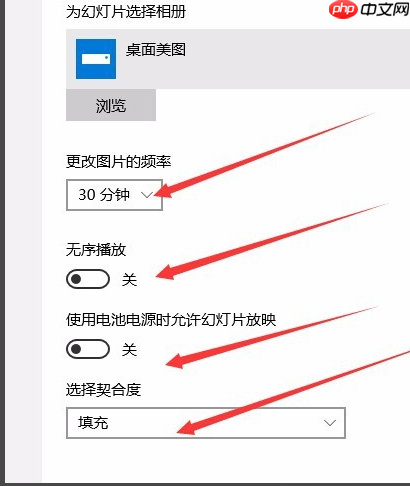Click empty gray area of album row
Viewport: 410px width, 486px height.
(297, 59)
